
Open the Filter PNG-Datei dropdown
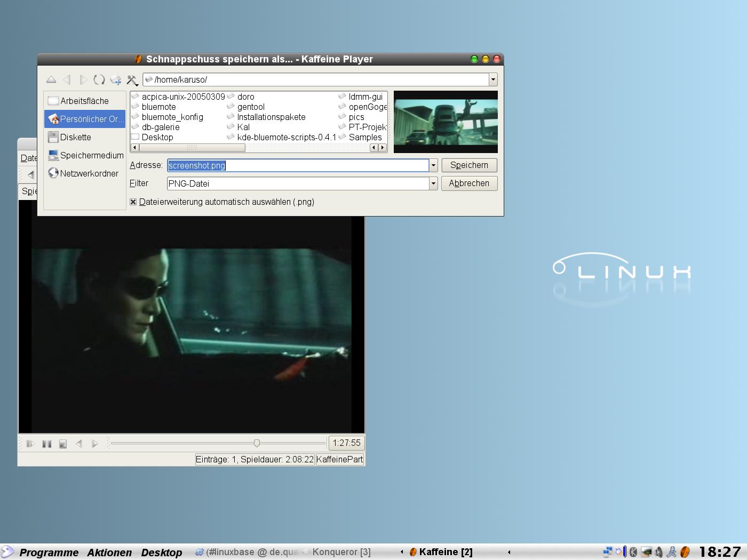coord(433,183)
